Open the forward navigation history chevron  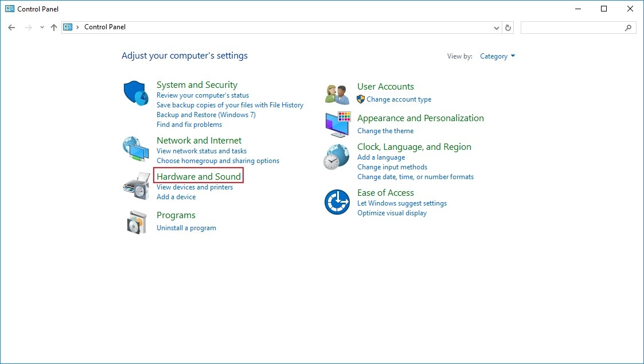coord(41,27)
